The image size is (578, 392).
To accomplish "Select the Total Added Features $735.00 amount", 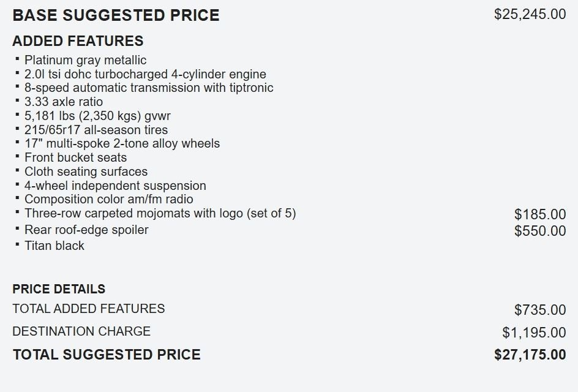I will (540, 310).
